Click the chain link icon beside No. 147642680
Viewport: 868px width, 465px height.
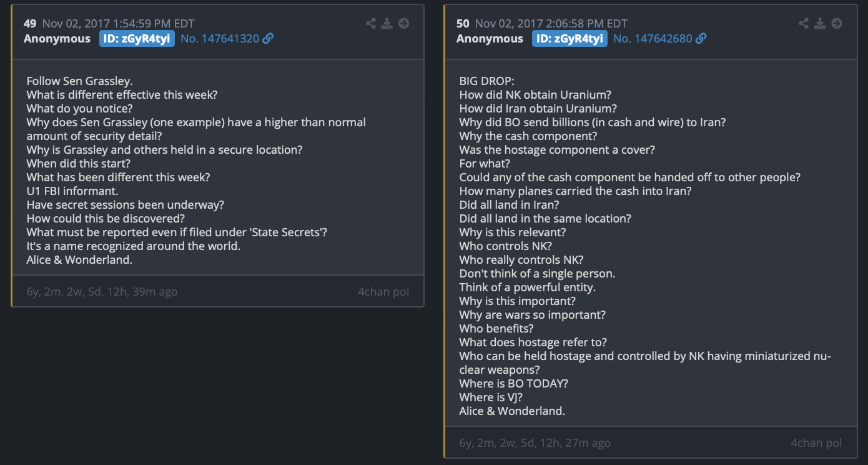pyautogui.click(x=701, y=39)
